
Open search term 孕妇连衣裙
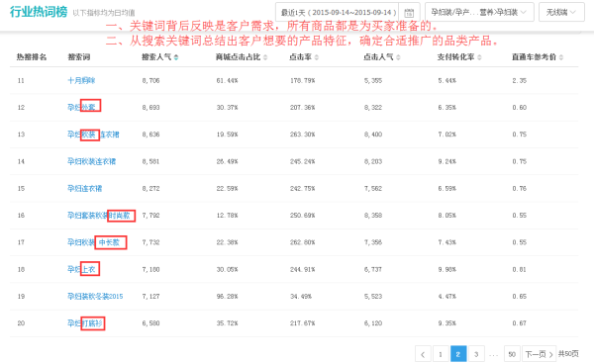click(x=85, y=188)
